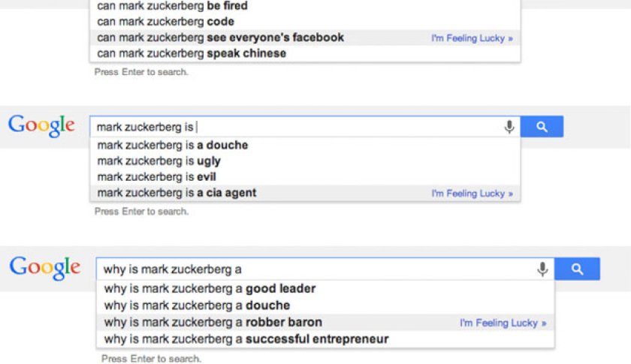Select suggestion "mark zuckerberg is ugly"
This screenshot has width=631, height=364.
pos(159,161)
